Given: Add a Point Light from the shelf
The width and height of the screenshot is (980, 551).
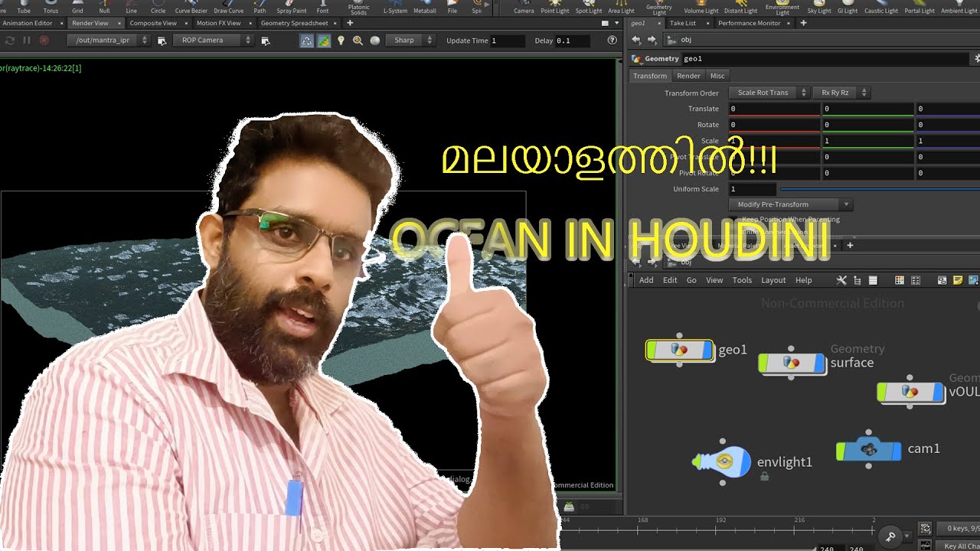Looking at the screenshot, I should (554, 7).
